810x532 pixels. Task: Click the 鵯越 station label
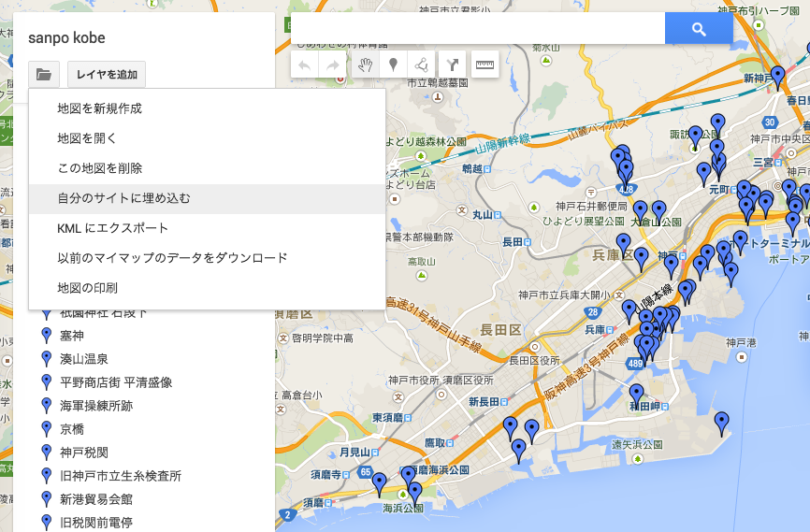point(472,168)
